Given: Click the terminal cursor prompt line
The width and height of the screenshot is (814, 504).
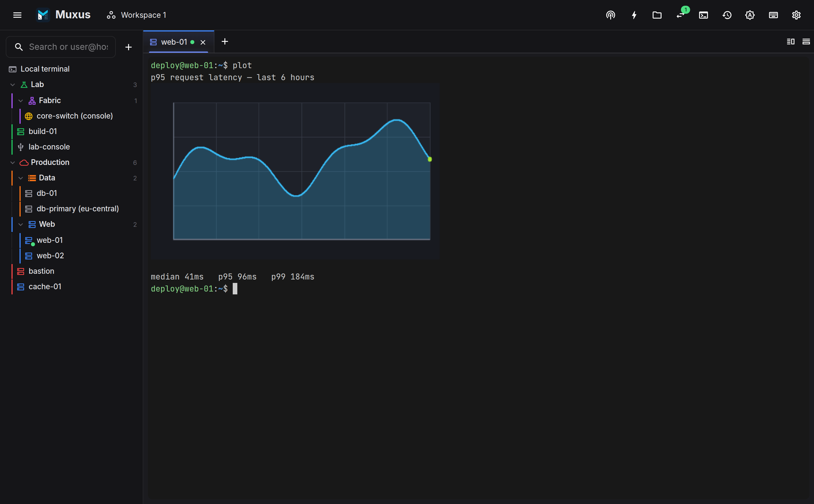Looking at the screenshot, I should (194, 289).
